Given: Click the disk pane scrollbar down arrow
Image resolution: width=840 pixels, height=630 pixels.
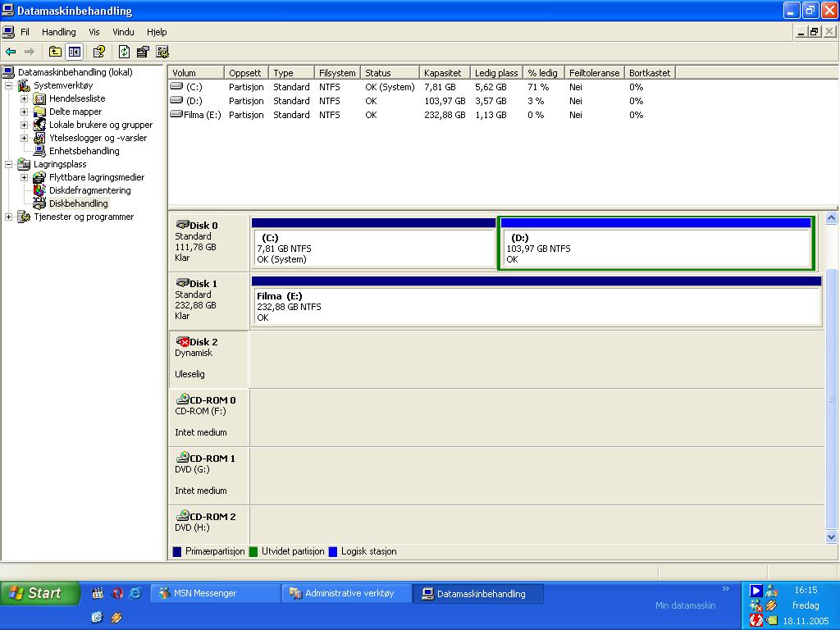Looking at the screenshot, I should pyautogui.click(x=831, y=537).
